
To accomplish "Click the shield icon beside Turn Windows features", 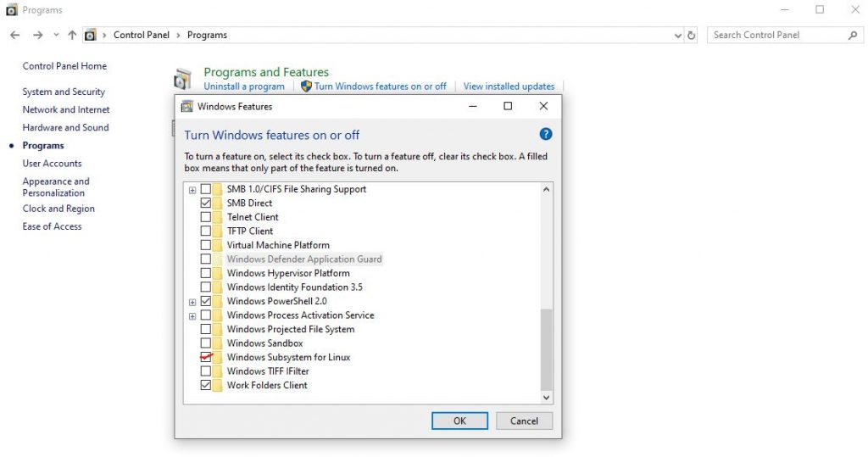I will pyautogui.click(x=306, y=86).
